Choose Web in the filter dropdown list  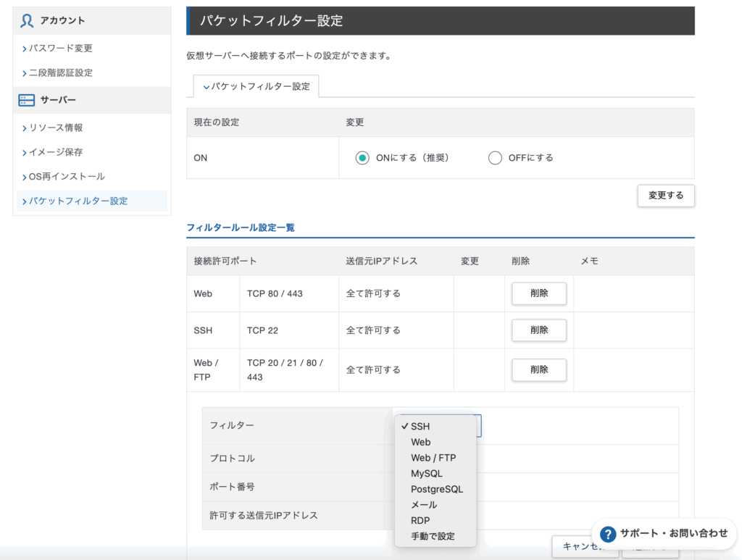click(x=435, y=442)
